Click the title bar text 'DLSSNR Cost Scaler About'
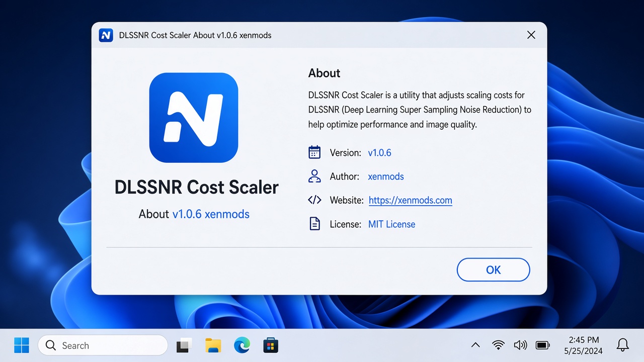 coord(167,35)
